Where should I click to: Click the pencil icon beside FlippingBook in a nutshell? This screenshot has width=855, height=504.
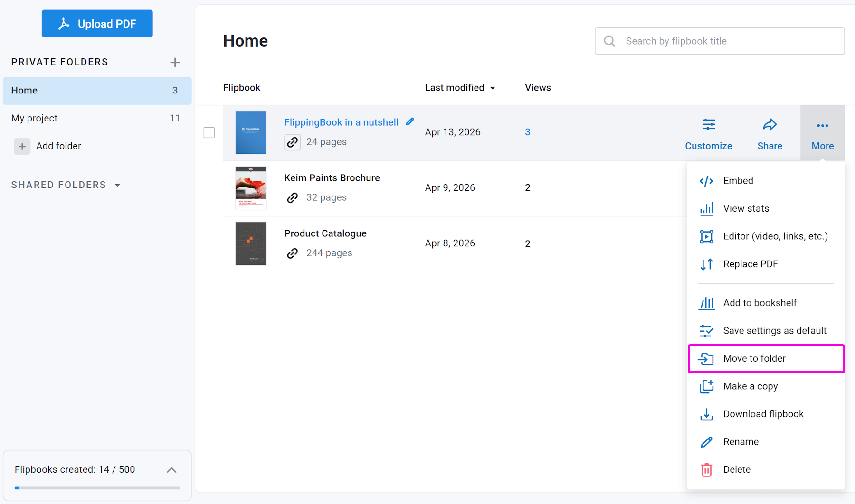point(410,122)
